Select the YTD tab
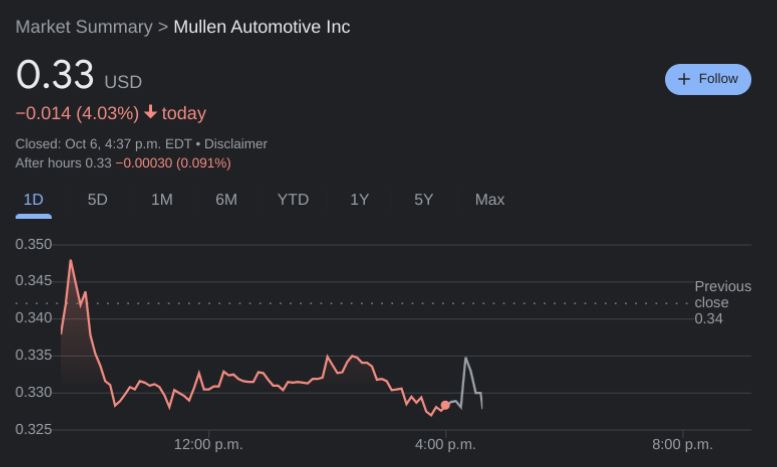This screenshot has height=467, width=777. pos(293,200)
